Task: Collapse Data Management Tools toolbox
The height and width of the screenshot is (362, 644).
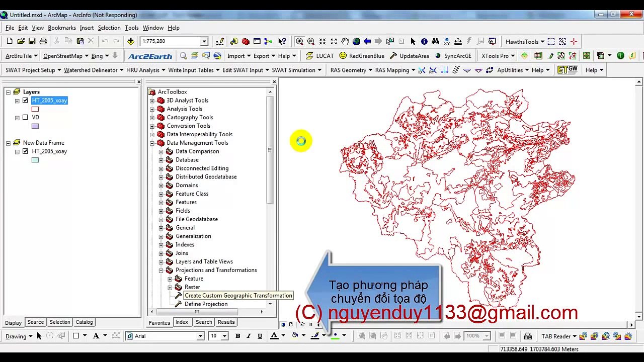Action: point(152,143)
